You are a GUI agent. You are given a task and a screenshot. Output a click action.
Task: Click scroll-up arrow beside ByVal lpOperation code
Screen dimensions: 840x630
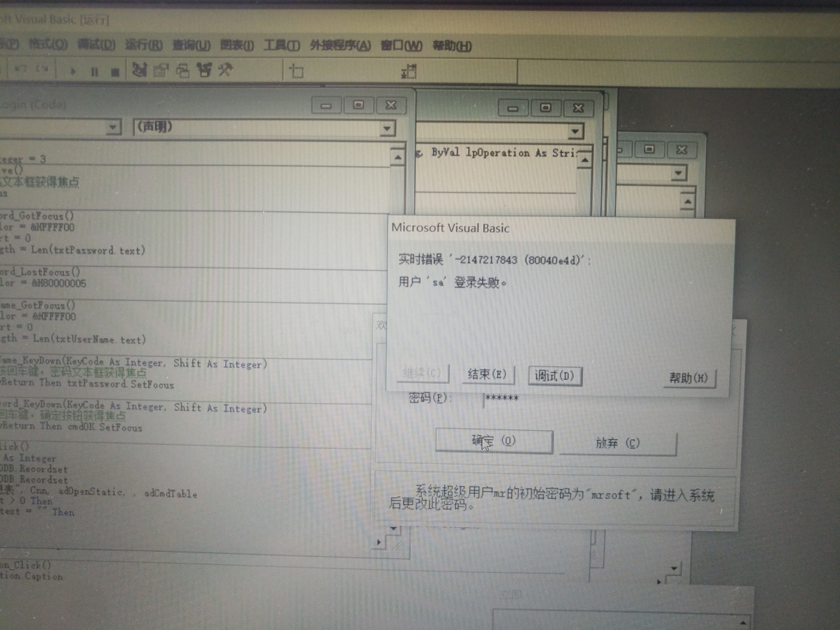point(584,160)
